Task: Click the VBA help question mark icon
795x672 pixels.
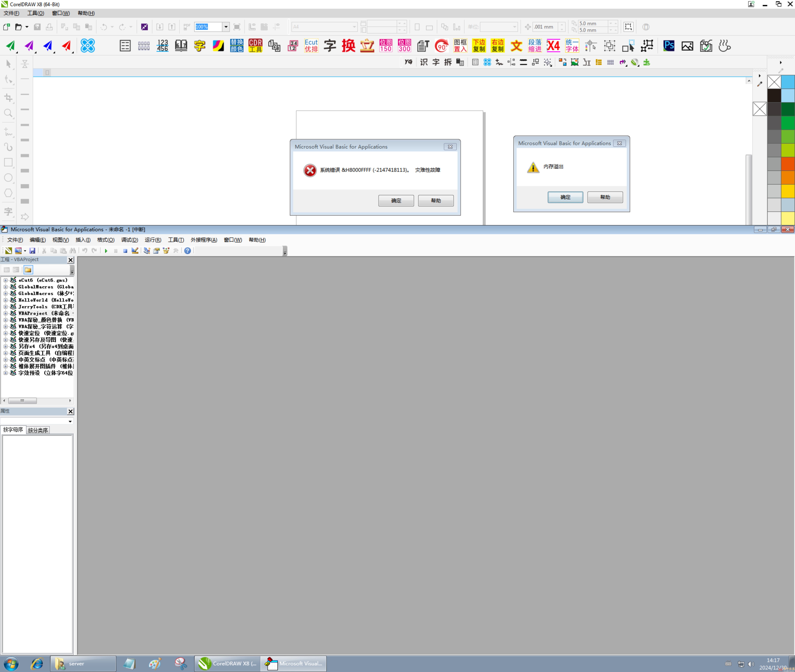Action: click(x=187, y=251)
